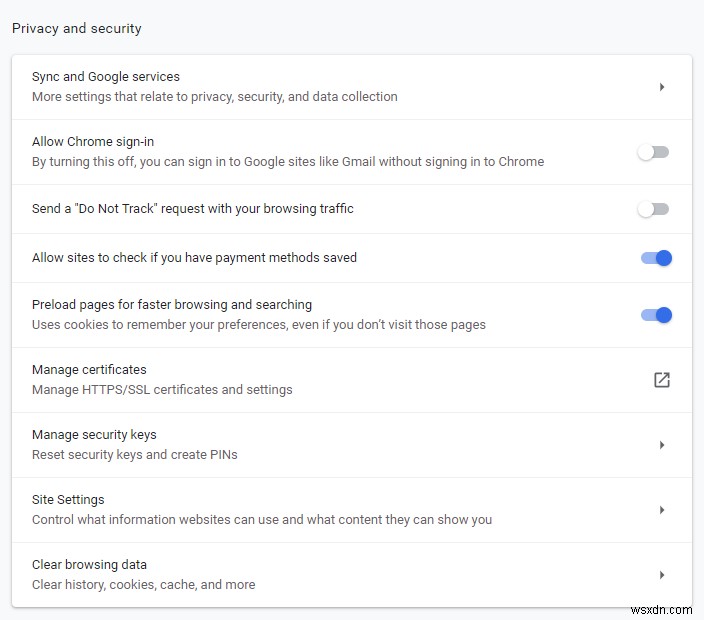Click "Uses cookies to remember your preferences" description
The image size is (704, 620).
coord(259,325)
